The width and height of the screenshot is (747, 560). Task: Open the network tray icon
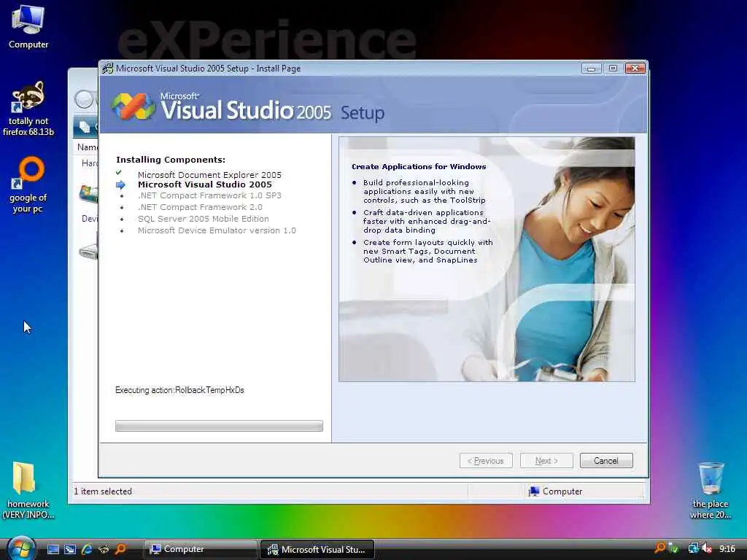click(x=693, y=549)
